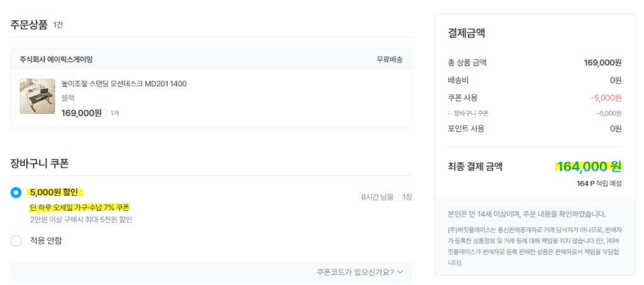Viewport: 644px width, 285px height.
Task: Expand the 쿠폰코드가 있으신가요? section
Action: [x=355, y=272]
